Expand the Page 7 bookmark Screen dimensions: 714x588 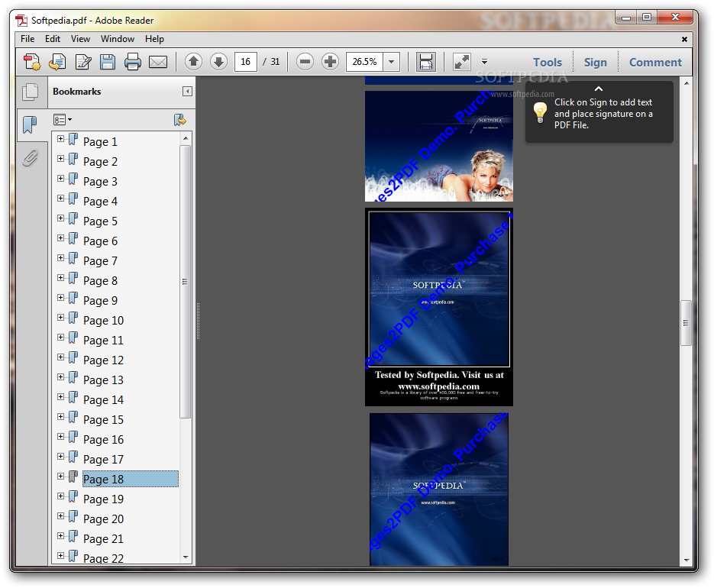point(60,258)
